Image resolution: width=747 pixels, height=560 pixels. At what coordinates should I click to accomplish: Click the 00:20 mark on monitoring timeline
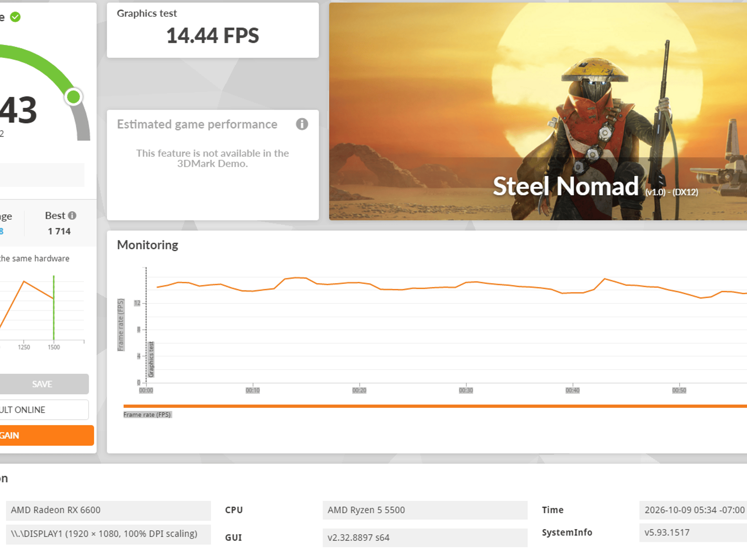pyautogui.click(x=359, y=390)
